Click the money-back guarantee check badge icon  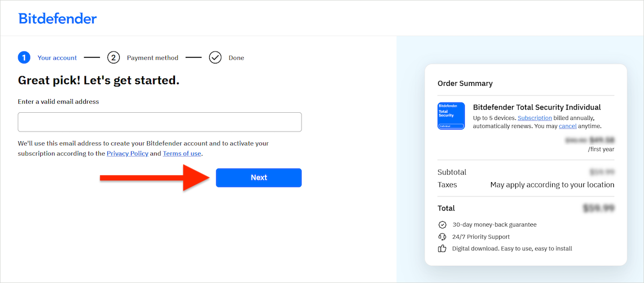[442, 224]
